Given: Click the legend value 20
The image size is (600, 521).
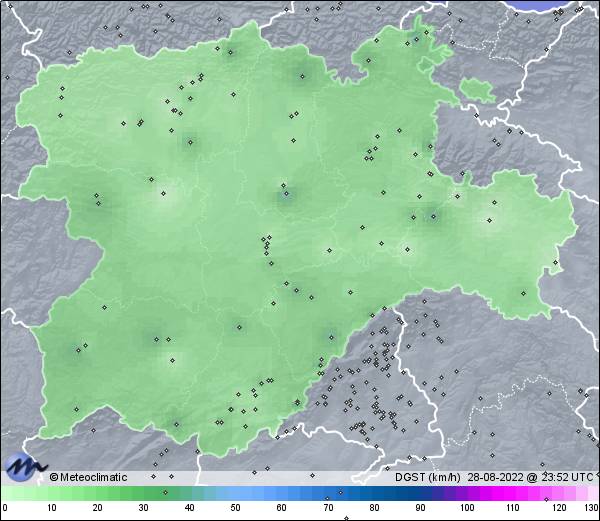Looking at the screenshot, I should (98, 508).
